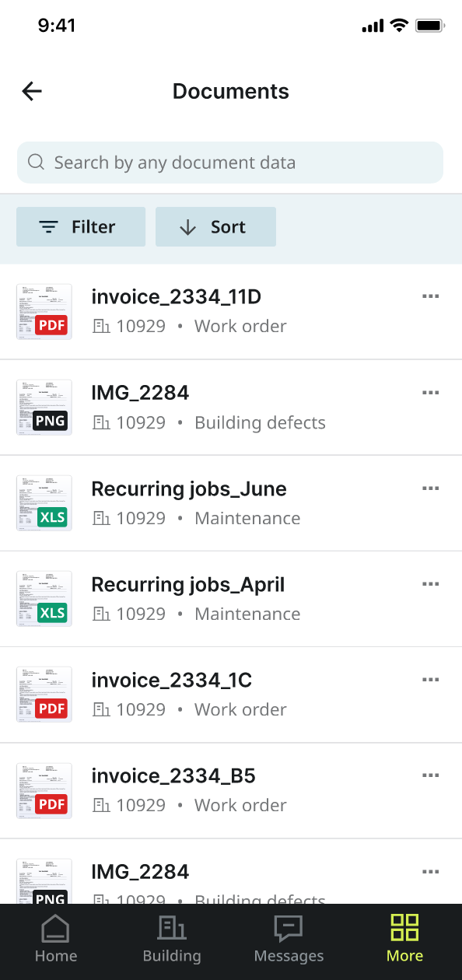Image resolution: width=462 pixels, height=980 pixels.
Task: Tap the search magnifier icon
Action: pyautogui.click(x=36, y=163)
